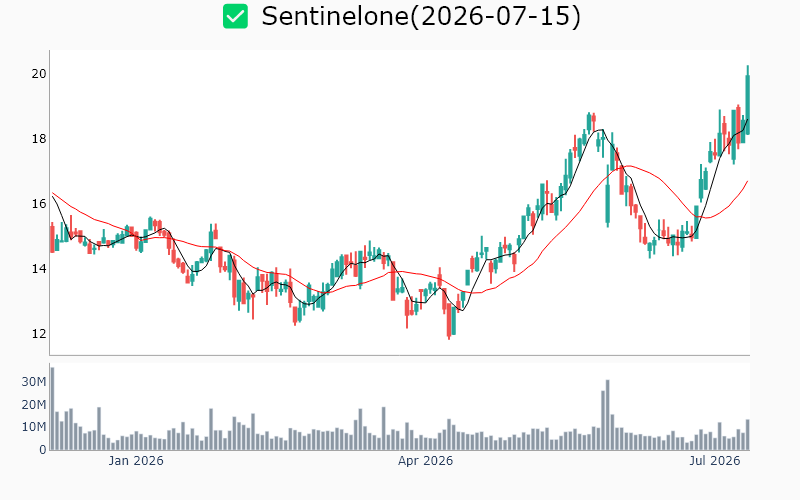Click the first tall volume bar at left
800x500 pixels.
coord(52,409)
